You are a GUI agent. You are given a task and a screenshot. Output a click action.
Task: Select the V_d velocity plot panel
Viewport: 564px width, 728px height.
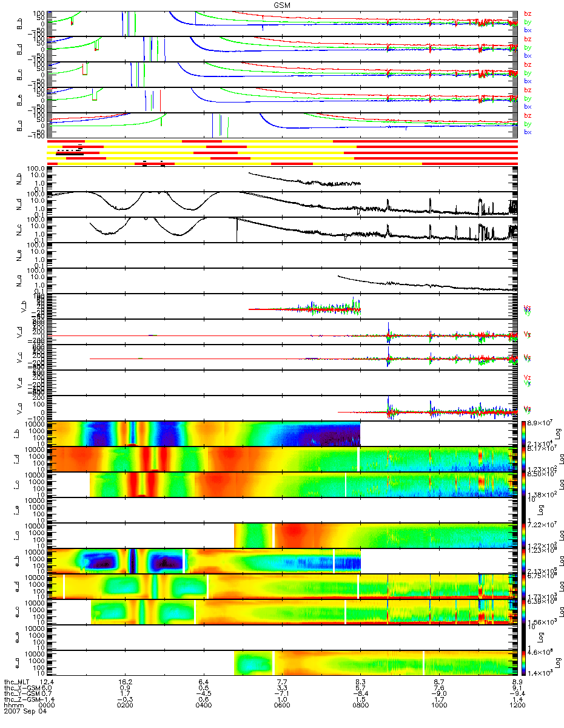(x=284, y=331)
